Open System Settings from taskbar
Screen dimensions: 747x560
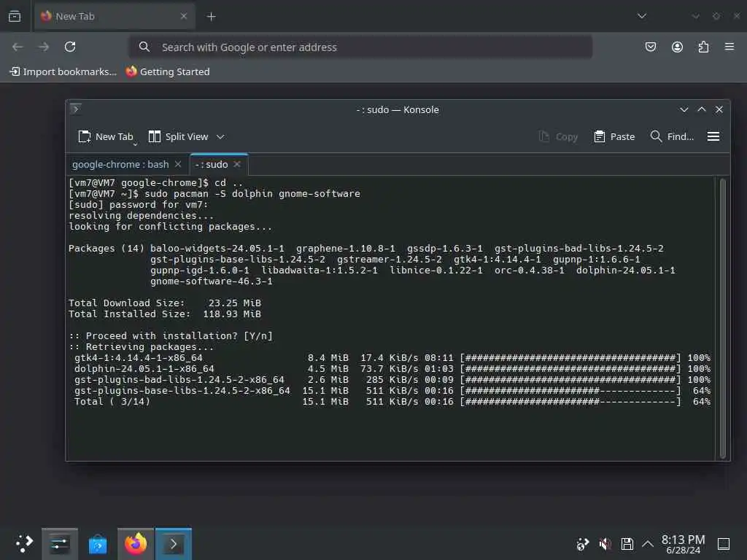(60, 543)
